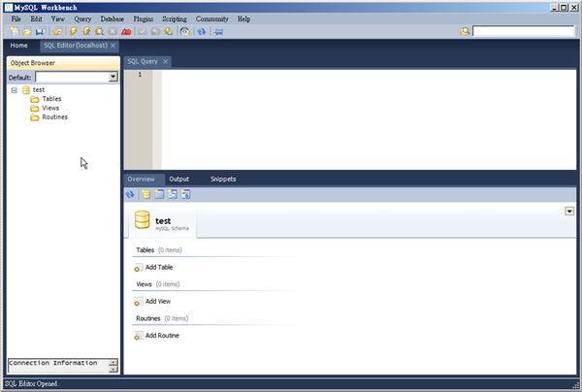Click create new table icon in Overview
Viewport: 582px width, 392px height.
tap(159, 194)
